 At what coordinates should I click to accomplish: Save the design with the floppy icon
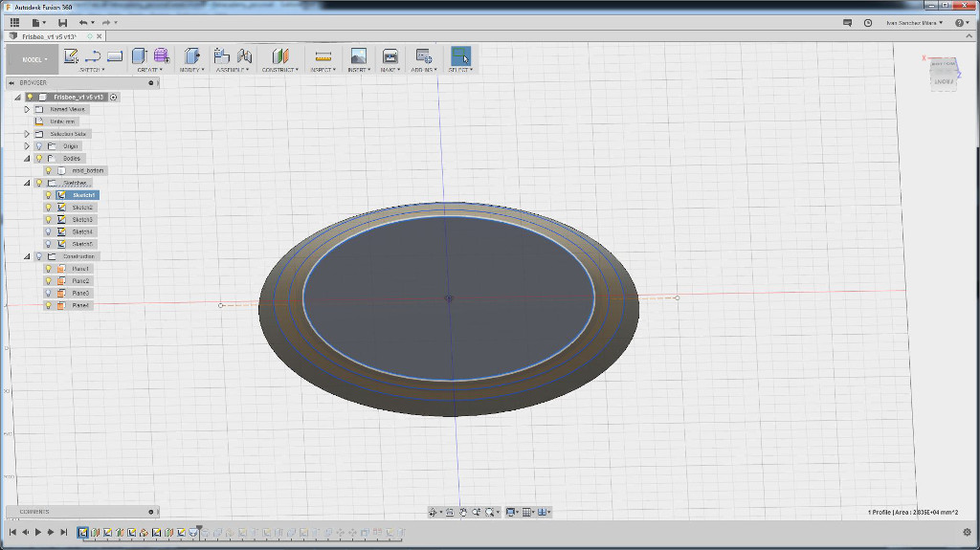click(62, 23)
